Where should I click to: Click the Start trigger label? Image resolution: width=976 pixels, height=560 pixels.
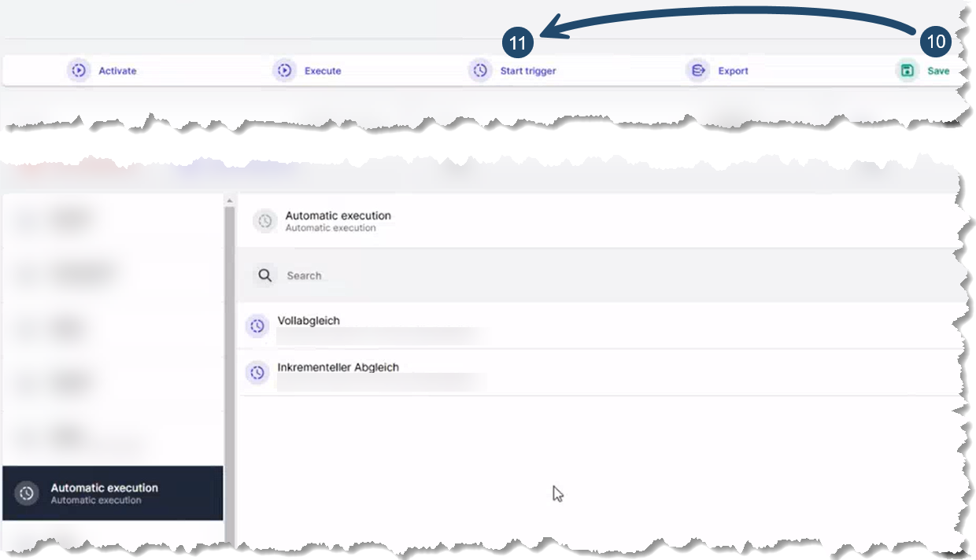pyautogui.click(x=528, y=71)
